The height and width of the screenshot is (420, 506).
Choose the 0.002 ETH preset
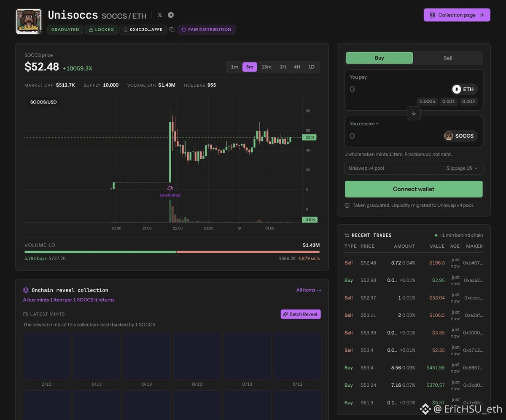tap(468, 102)
